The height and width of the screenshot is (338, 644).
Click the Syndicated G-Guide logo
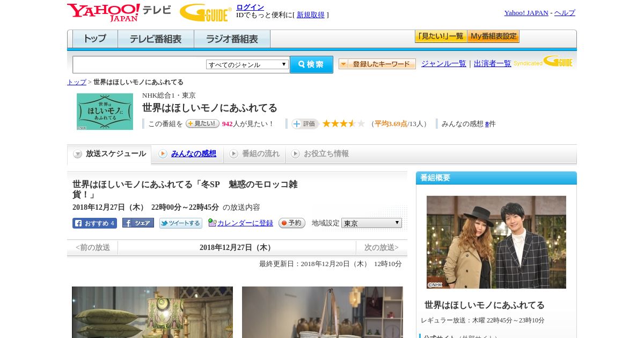point(543,62)
